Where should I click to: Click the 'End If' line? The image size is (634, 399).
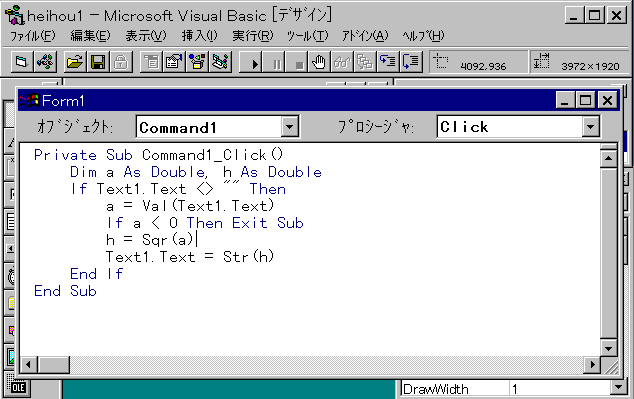(x=97, y=274)
